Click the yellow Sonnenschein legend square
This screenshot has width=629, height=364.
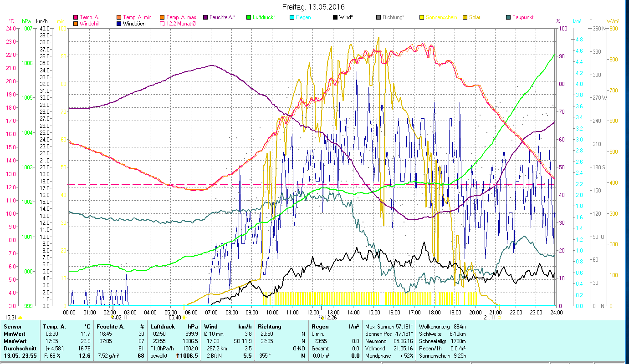[x=422, y=17]
